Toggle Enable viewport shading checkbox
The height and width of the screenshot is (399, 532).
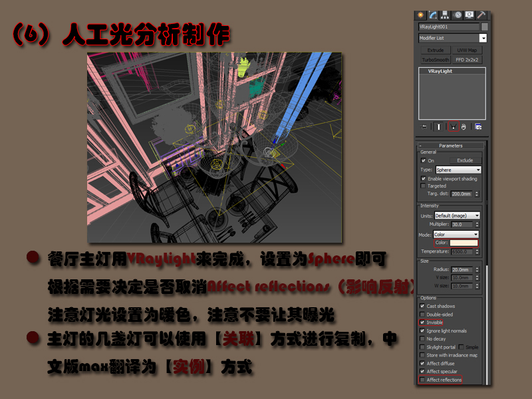[x=424, y=178]
